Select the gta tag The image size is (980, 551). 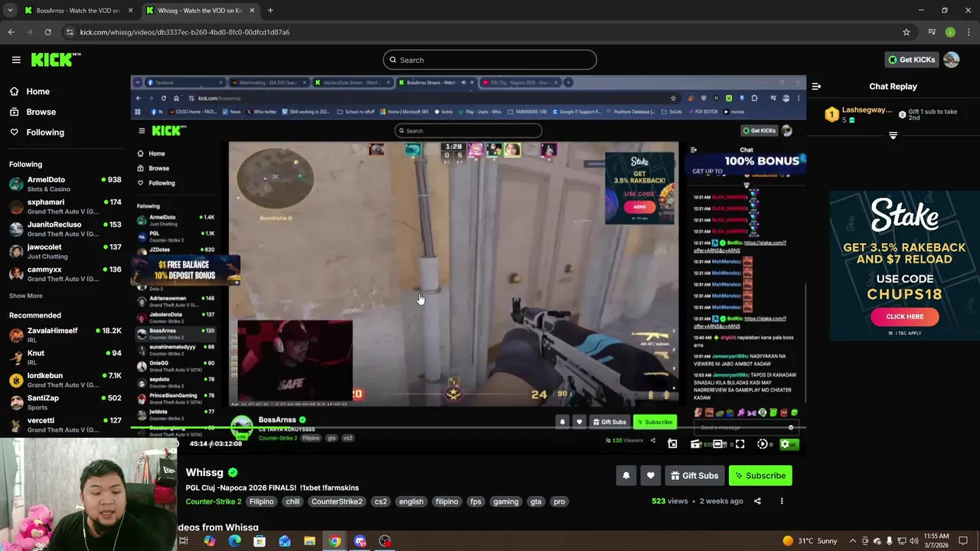tap(536, 501)
